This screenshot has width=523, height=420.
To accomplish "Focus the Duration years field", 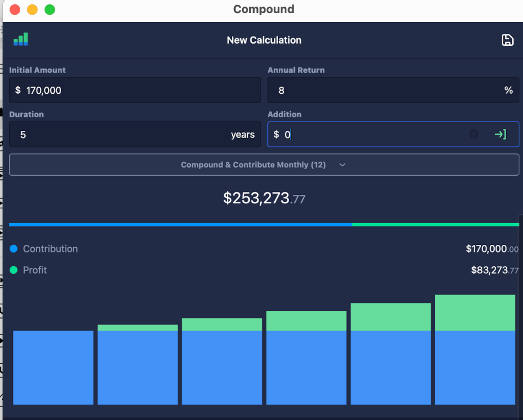I will coord(120,135).
